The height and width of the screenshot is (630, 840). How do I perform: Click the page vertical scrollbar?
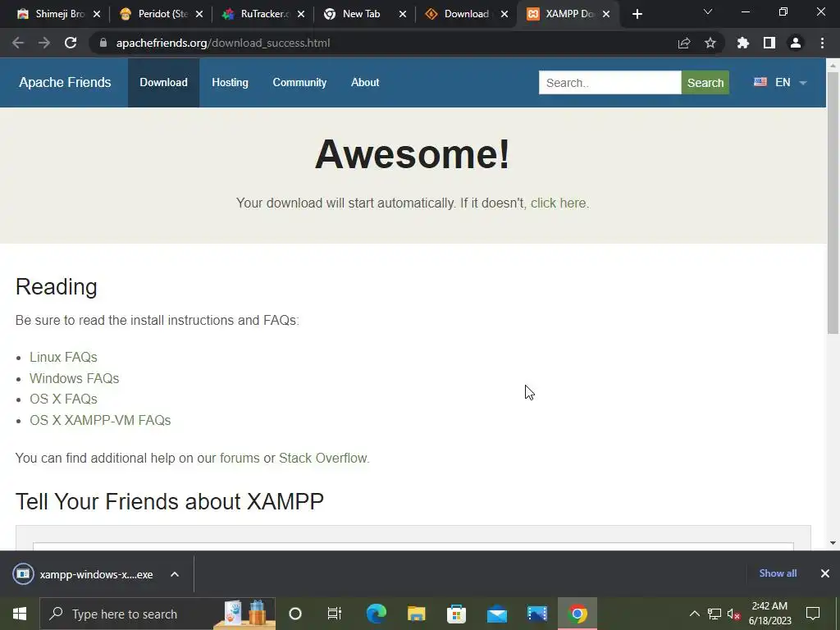pos(833,203)
